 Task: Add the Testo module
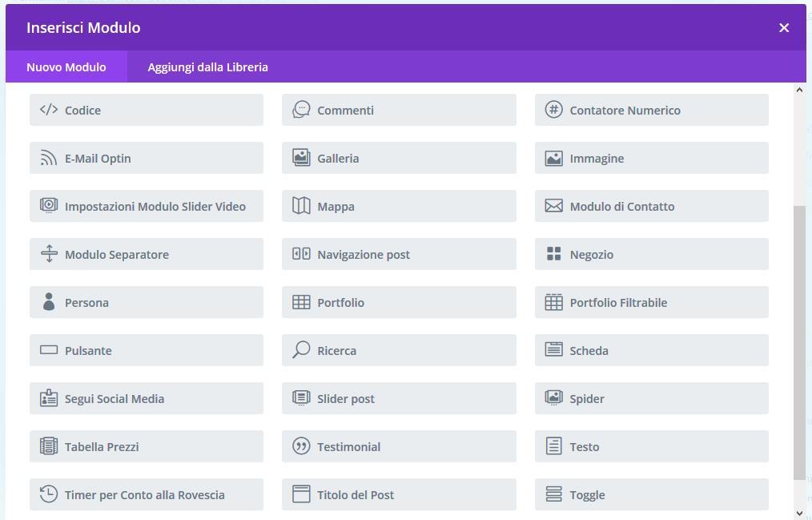click(x=651, y=446)
